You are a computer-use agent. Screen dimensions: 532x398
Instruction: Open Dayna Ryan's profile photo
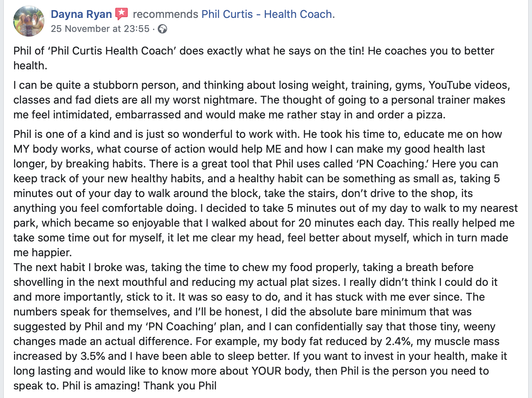(29, 21)
